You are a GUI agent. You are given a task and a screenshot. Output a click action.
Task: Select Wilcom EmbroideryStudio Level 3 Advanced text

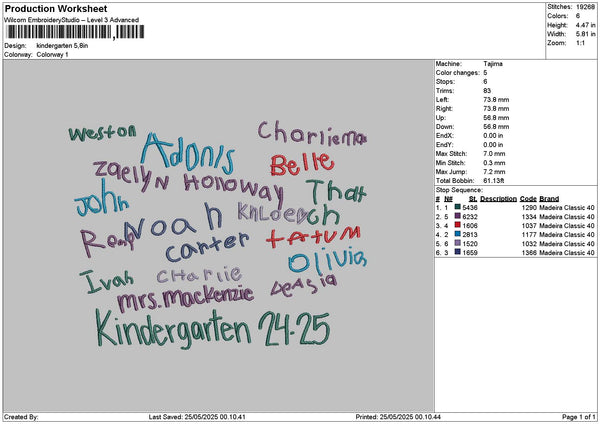tap(72, 20)
